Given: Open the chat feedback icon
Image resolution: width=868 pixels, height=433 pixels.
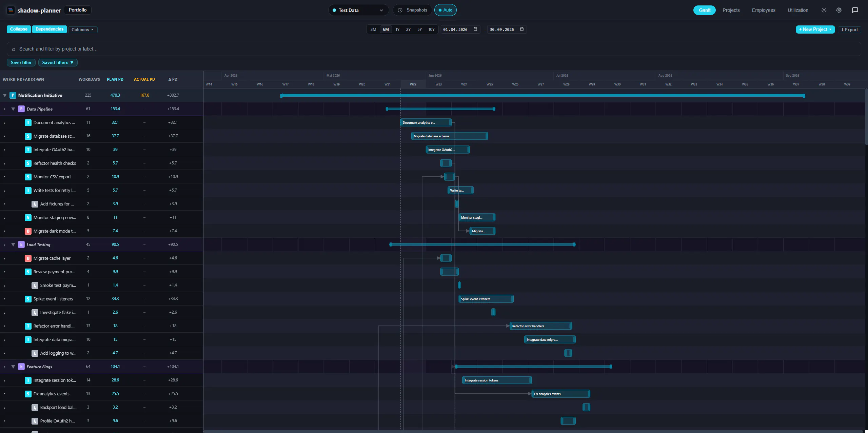Looking at the screenshot, I should tap(855, 10).
